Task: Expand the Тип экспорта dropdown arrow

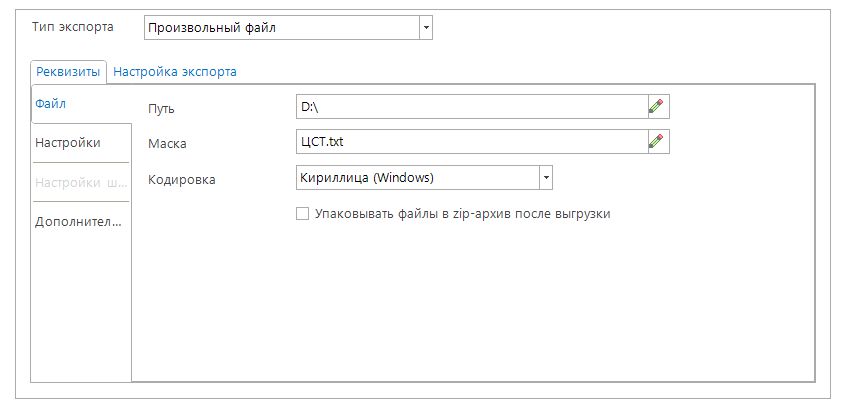Action: click(x=426, y=28)
